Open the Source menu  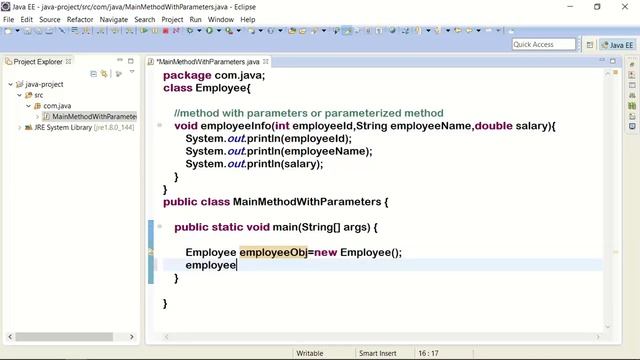point(49,20)
